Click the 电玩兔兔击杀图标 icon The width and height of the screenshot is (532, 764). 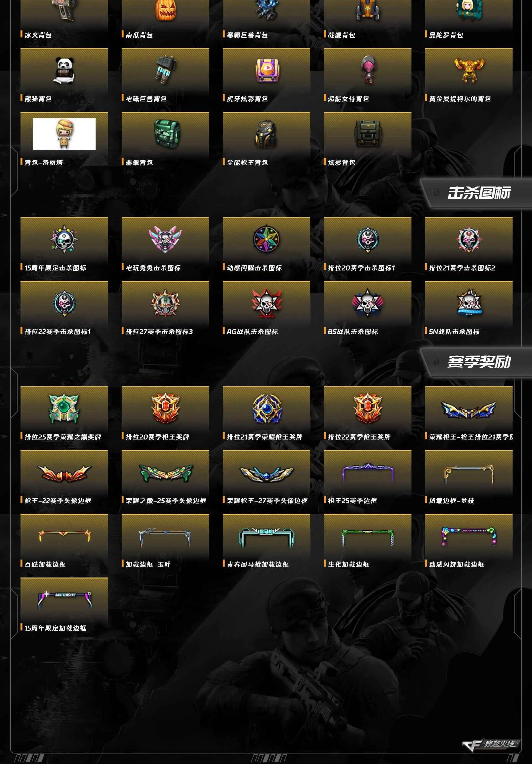pyautogui.click(x=165, y=239)
